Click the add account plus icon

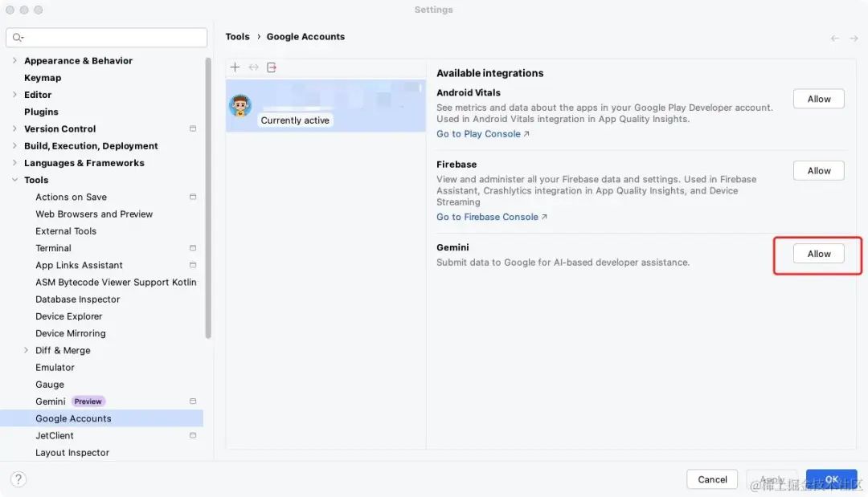coord(235,67)
